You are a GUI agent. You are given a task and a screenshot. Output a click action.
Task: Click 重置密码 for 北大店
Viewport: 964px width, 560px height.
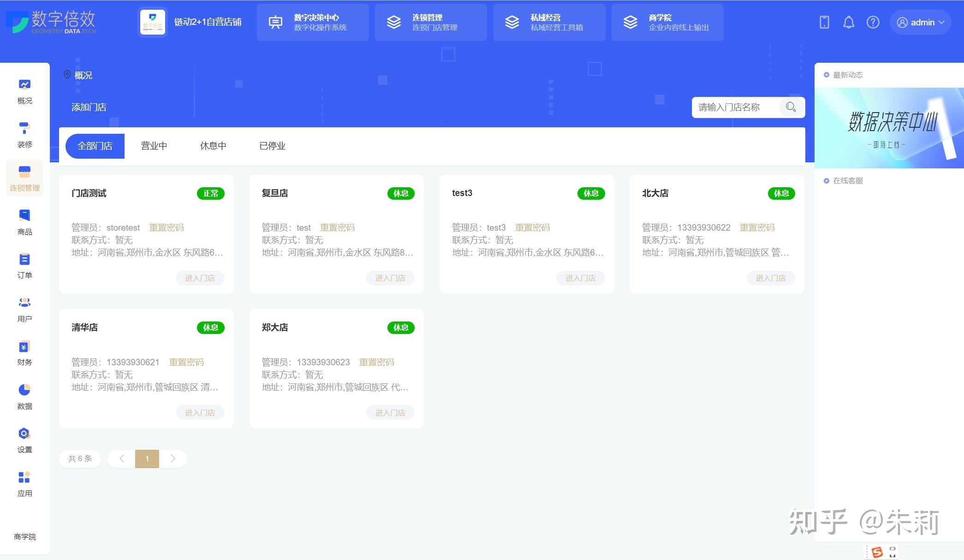point(757,227)
